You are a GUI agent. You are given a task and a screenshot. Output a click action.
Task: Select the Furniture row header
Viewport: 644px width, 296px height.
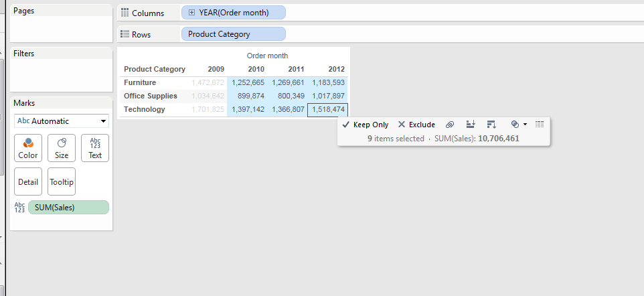[x=140, y=82]
